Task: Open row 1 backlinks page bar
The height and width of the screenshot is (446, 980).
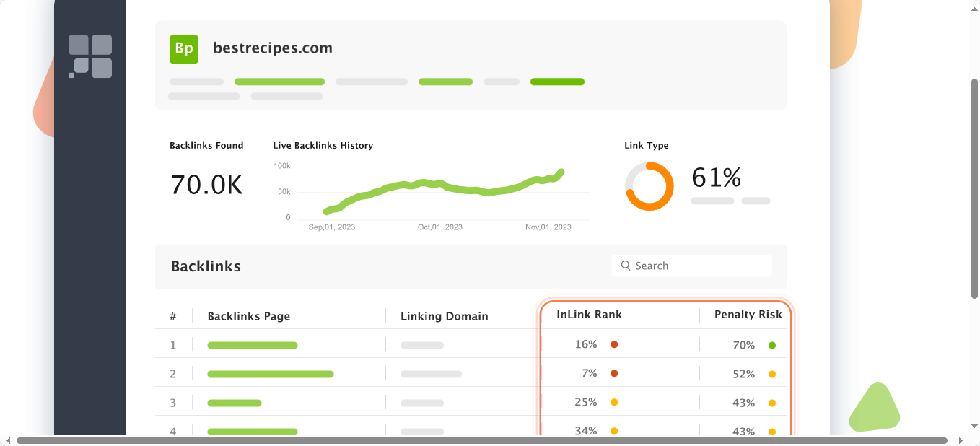Action: 253,345
